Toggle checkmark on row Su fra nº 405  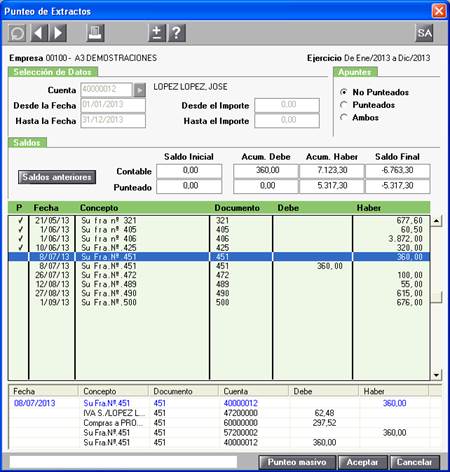point(21,229)
